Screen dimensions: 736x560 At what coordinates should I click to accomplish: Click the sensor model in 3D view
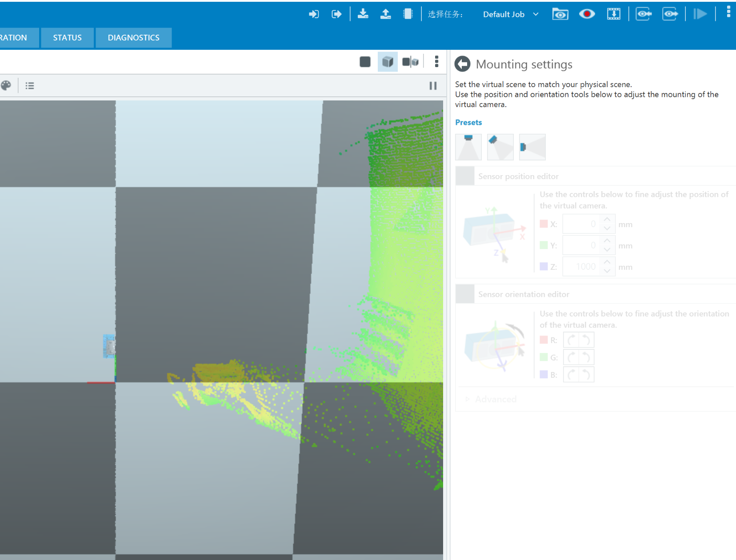click(109, 346)
